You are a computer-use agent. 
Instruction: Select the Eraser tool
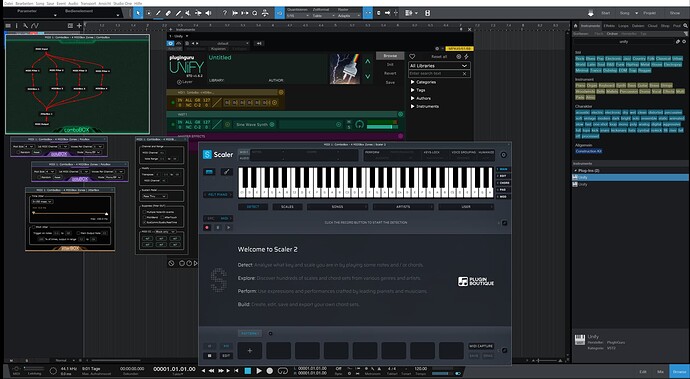click(x=169, y=13)
